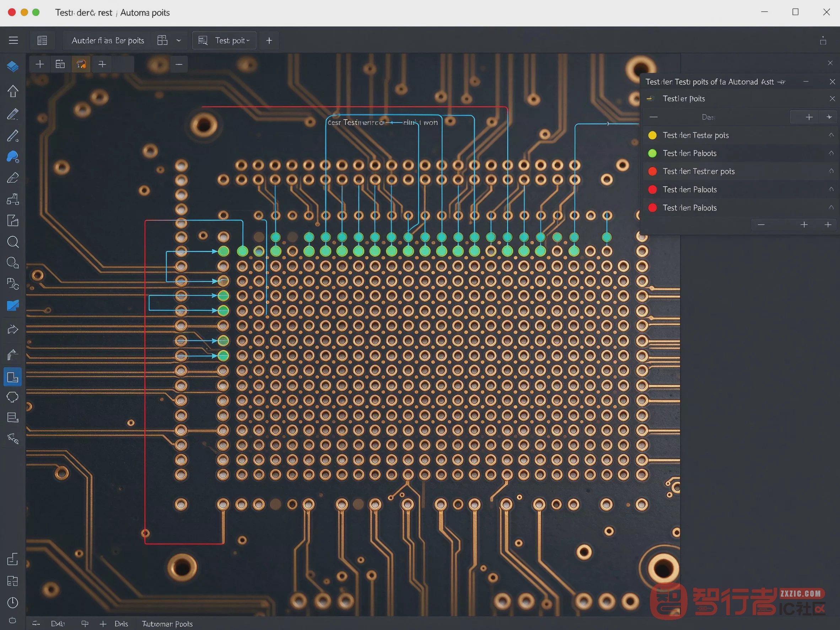Close the Test points floating panel
Image resolution: width=840 pixels, height=630 pixels.
coord(832,82)
